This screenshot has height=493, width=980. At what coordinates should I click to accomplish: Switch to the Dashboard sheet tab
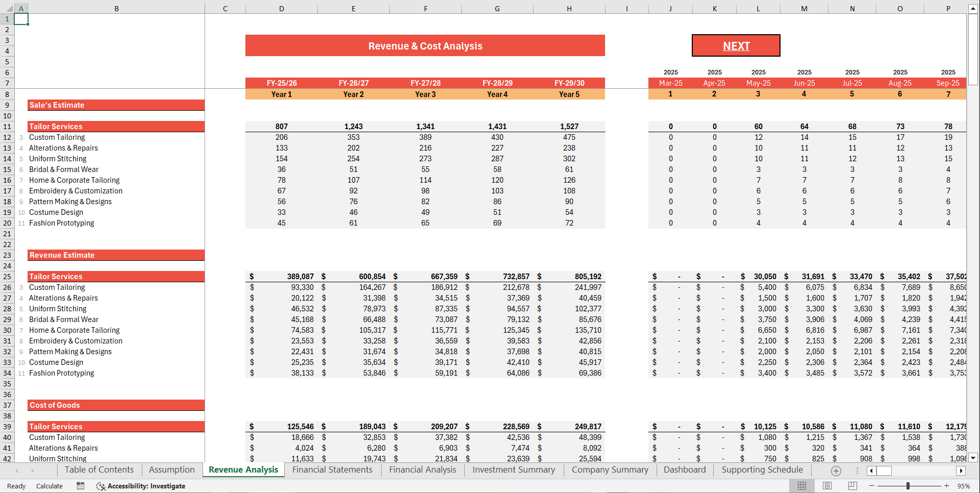685,470
